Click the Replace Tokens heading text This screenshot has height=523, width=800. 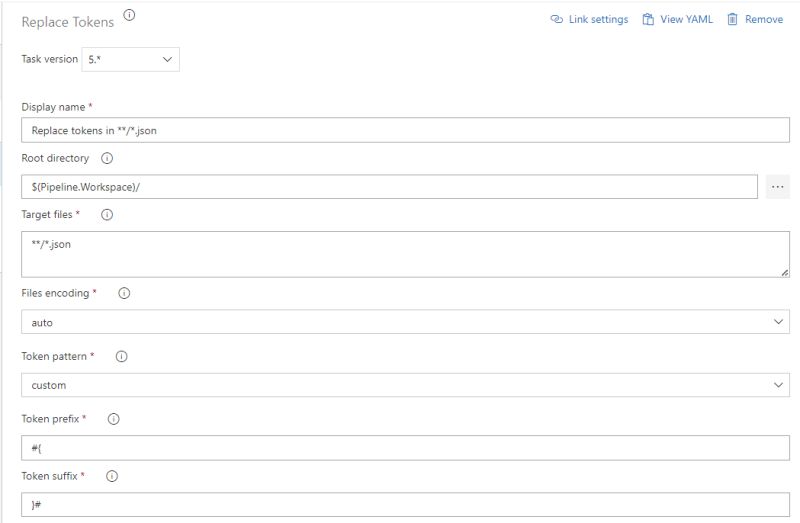pyautogui.click(x=68, y=22)
